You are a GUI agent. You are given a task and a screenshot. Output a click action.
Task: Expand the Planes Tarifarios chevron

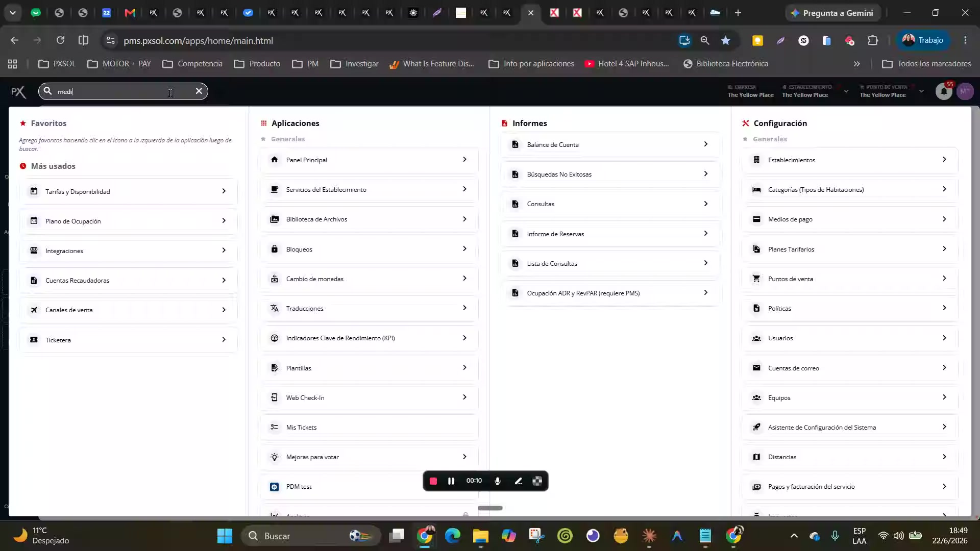pyautogui.click(x=944, y=249)
